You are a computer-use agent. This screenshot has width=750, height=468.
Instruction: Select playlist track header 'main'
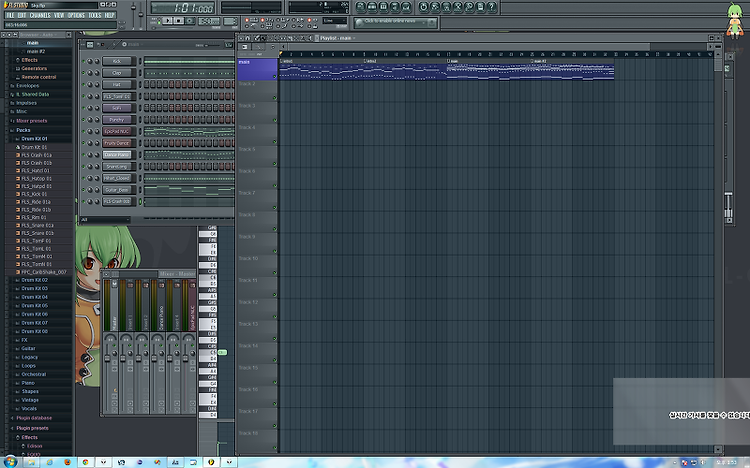click(257, 69)
